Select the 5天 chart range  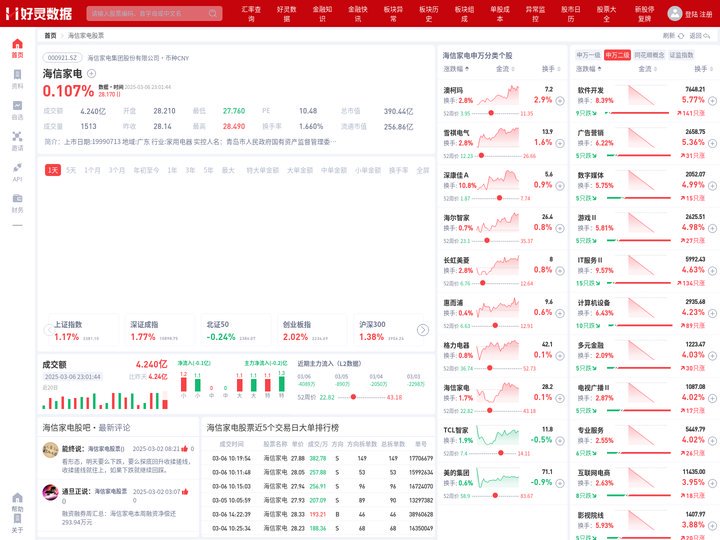(x=71, y=170)
